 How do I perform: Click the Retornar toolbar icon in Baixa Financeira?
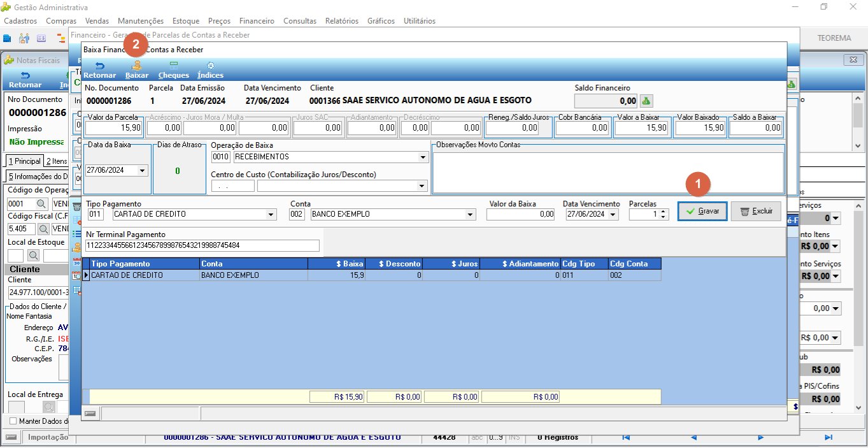(99, 70)
